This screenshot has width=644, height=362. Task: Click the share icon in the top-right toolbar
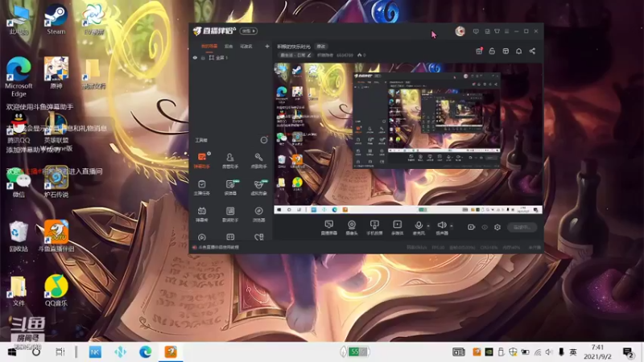tap(532, 51)
